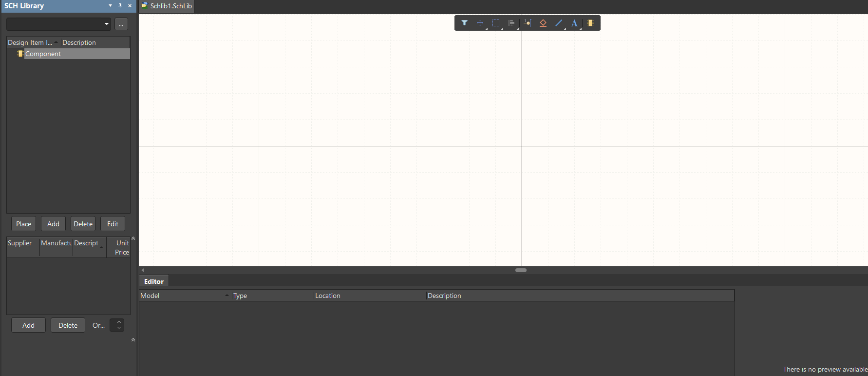Click the Edit button
The width and height of the screenshot is (868, 376).
point(113,224)
